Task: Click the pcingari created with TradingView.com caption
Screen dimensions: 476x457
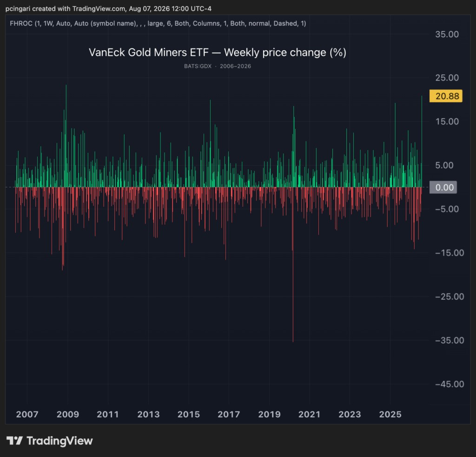Action: [x=108, y=8]
